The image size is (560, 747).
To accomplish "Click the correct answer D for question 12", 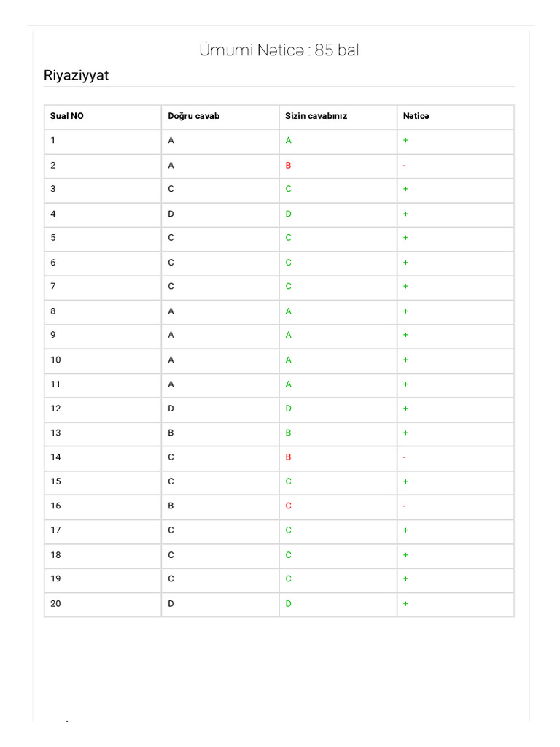I will tap(171, 409).
